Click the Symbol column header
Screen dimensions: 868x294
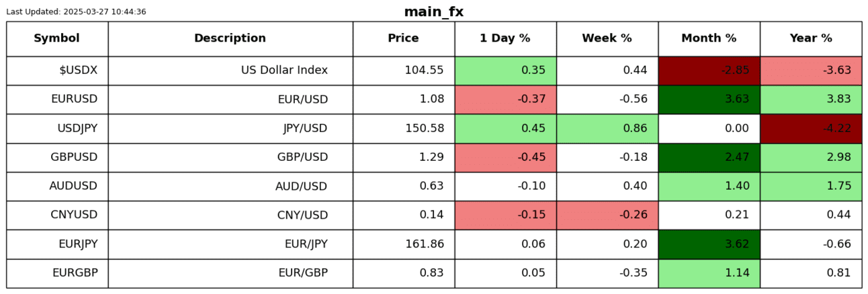pos(57,39)
